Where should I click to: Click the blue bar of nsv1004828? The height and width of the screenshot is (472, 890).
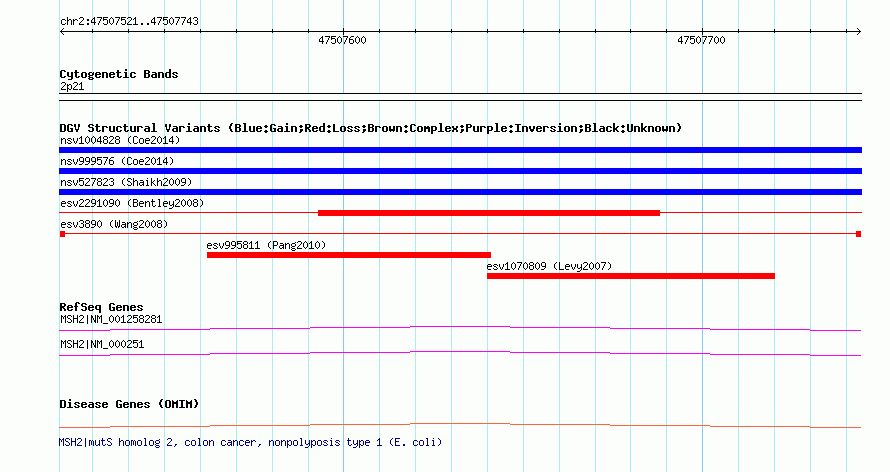tap(460, 150)
